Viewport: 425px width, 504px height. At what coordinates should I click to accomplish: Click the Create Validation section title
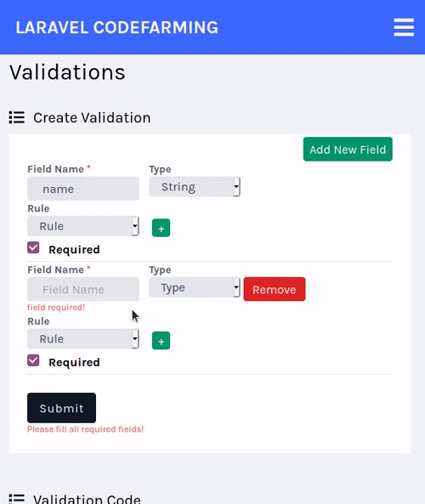(92, 117)
